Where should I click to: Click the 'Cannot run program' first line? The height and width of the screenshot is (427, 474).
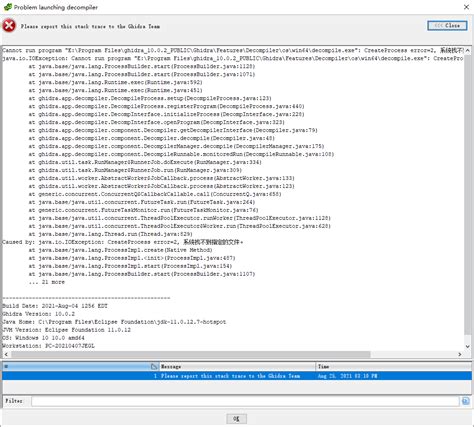click(x=233, y=50)
